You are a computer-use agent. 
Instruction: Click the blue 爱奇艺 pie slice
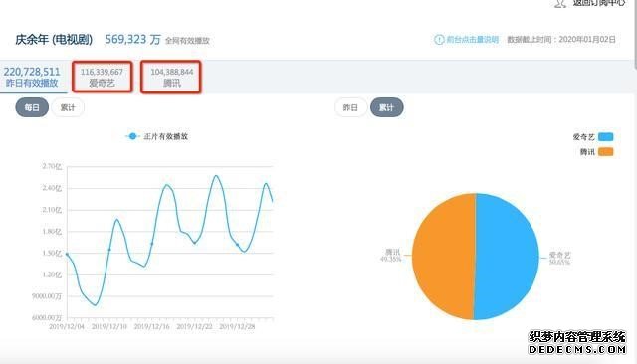point(507,257)
